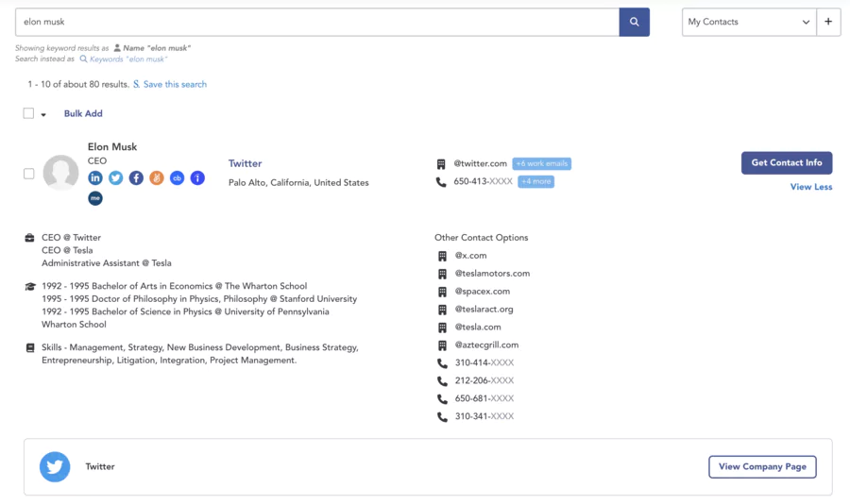Click the 'Other Contact Options' heading
This screenshot has width=850, height=504.
(x=482, y=238)
